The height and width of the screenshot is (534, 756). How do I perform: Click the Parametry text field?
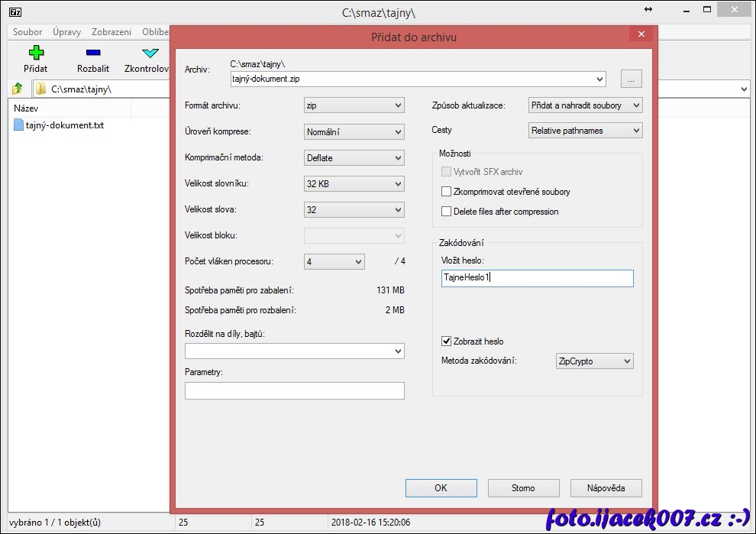pyautogui.click(x=294, y=391)
